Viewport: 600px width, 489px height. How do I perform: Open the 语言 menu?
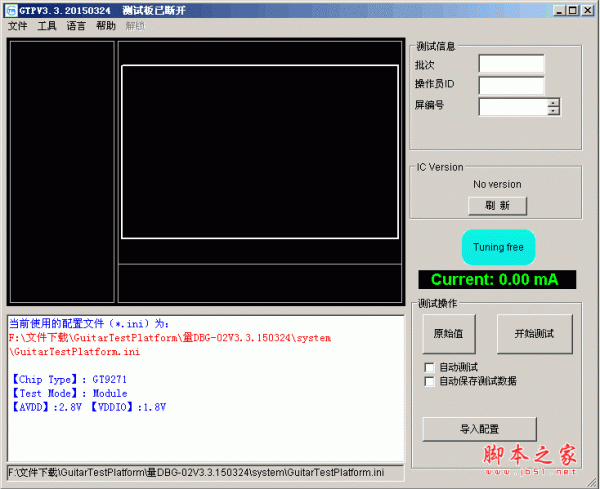coord(76,26)
